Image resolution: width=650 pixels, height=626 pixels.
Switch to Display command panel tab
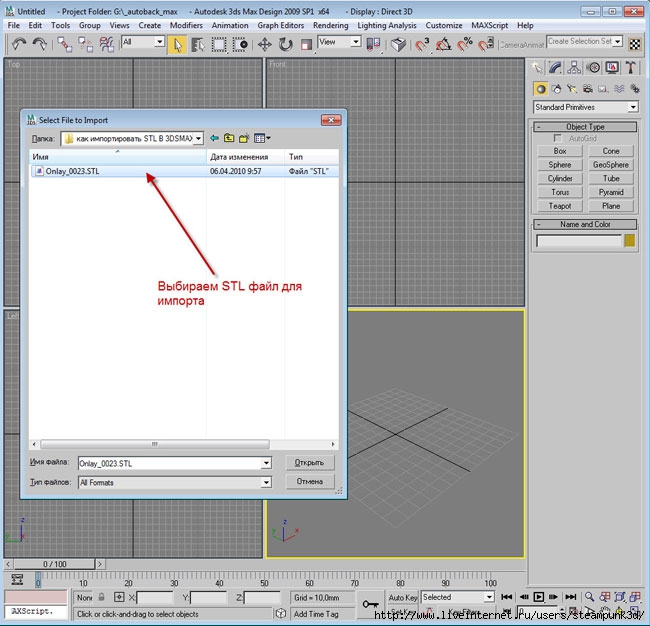tap(612, 67)
